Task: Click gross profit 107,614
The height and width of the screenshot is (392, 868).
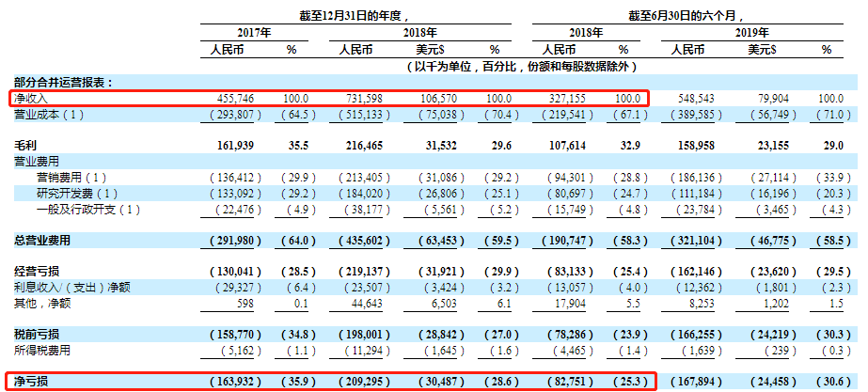Action: 569,146
